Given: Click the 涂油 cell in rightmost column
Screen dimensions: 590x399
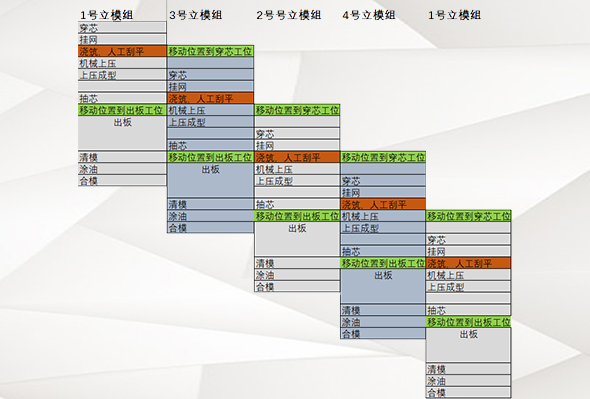Looking at the screenshot, I should pos(468,381).
